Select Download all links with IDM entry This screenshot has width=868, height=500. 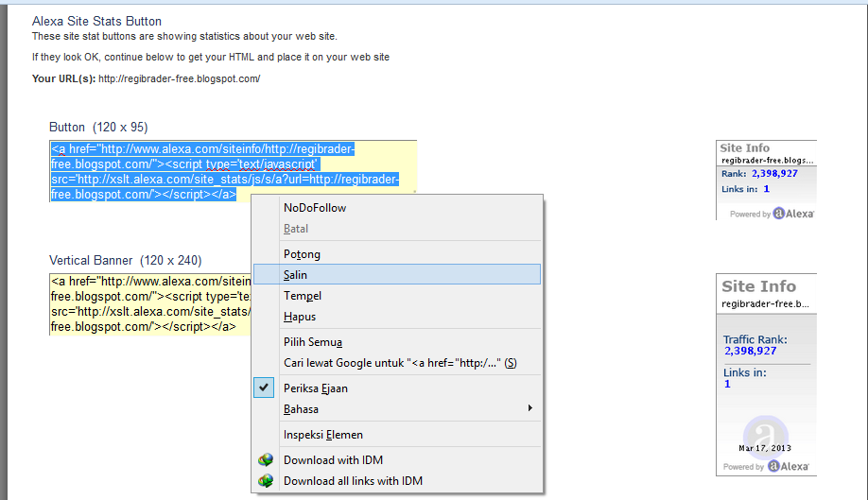(354, 481)
